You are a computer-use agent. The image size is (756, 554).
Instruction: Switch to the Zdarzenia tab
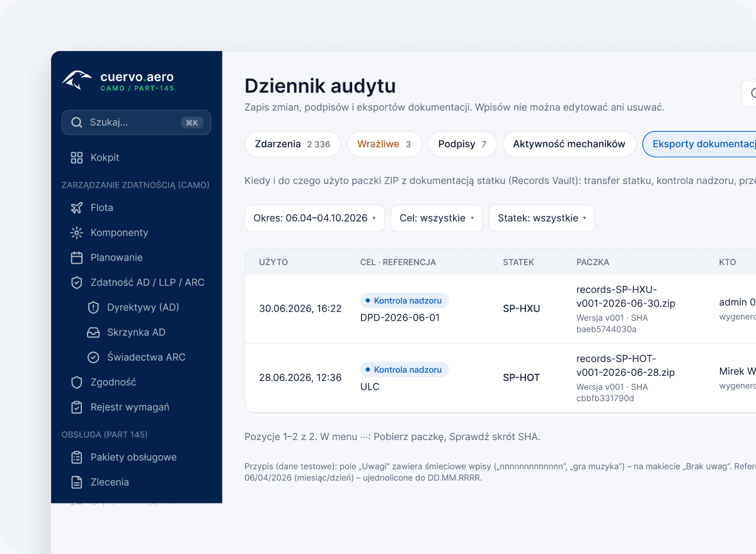point(292,144)
